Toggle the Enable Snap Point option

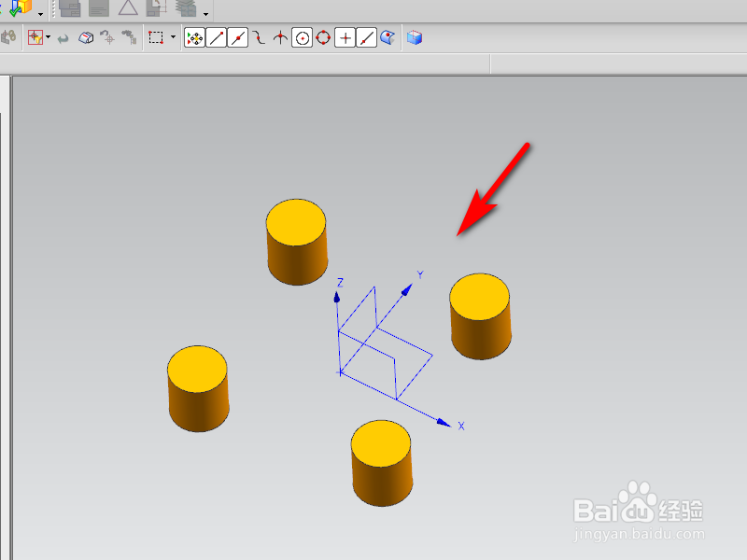pyautogui.click(x=194, y=37)
